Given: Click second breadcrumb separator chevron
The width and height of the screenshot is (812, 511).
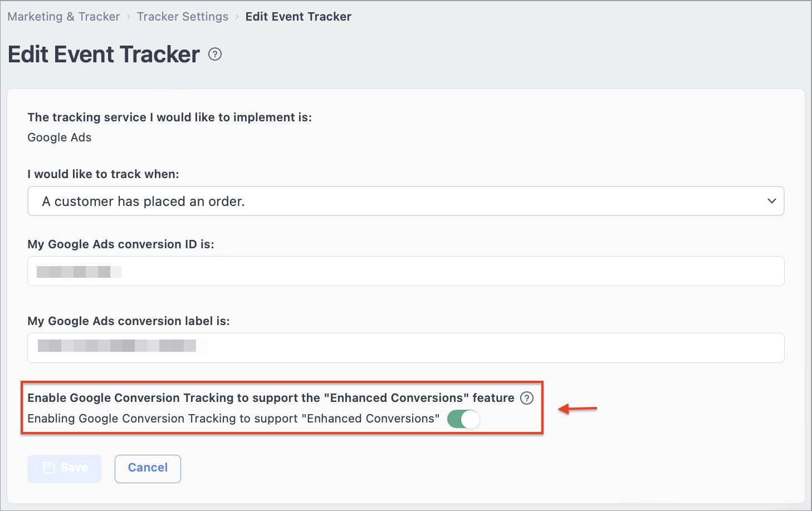Looking at the screenshot, I should [x=237, y=17].
